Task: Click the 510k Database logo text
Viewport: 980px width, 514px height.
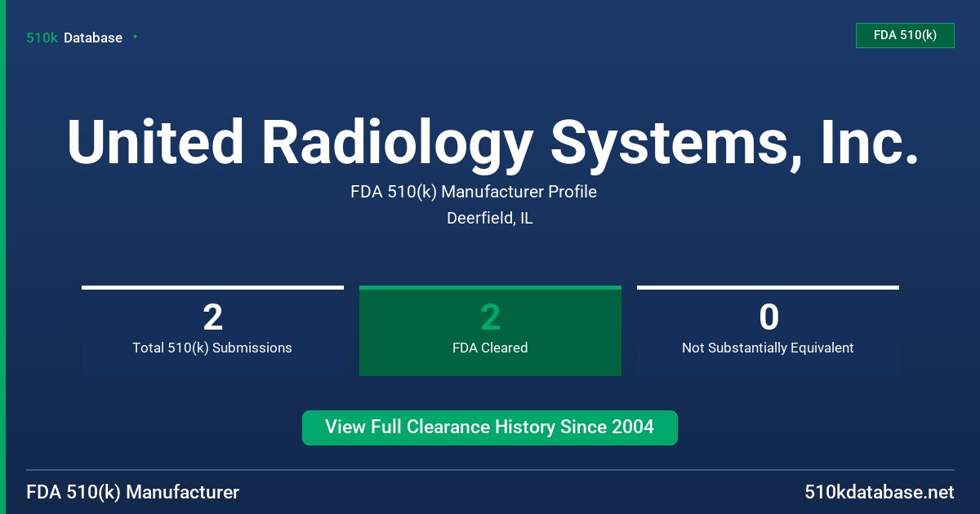Action: tap(74, 38)
